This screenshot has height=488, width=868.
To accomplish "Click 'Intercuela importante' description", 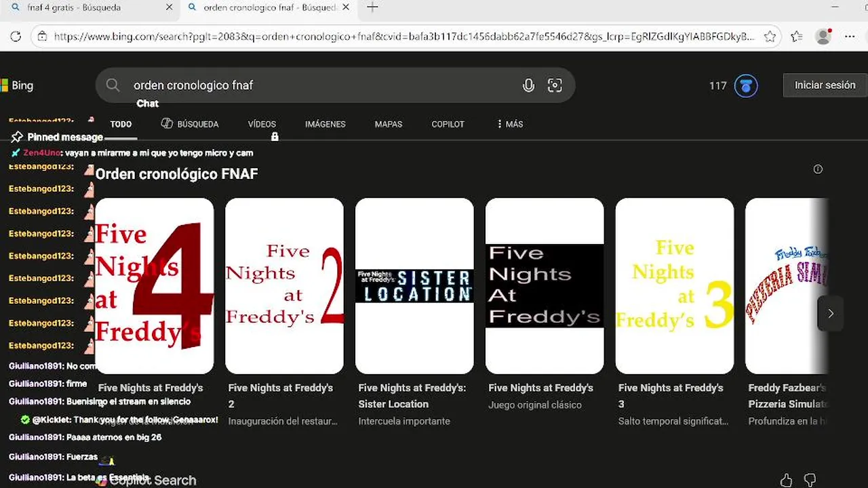I will tap(404, 422).
